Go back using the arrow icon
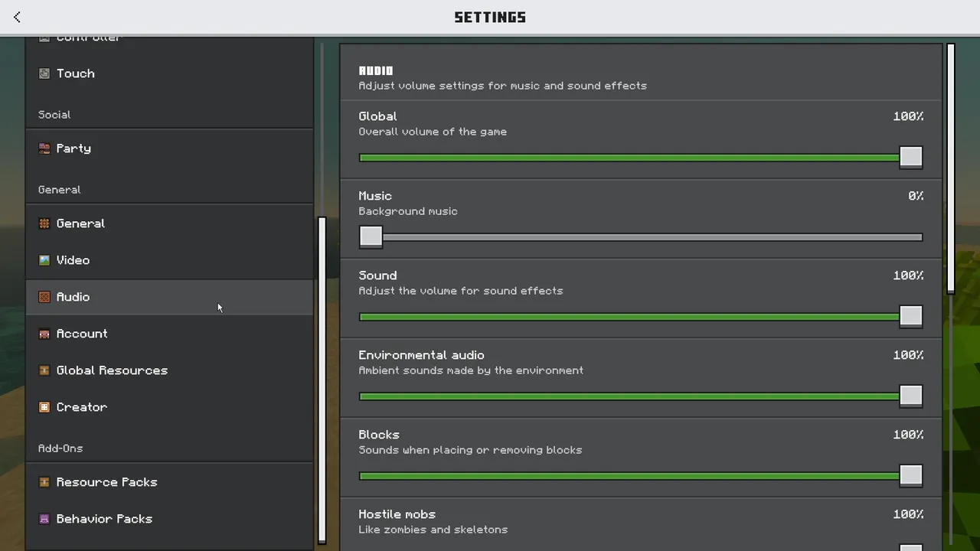This screenshot has width=980, height=551. pos(17,17)
